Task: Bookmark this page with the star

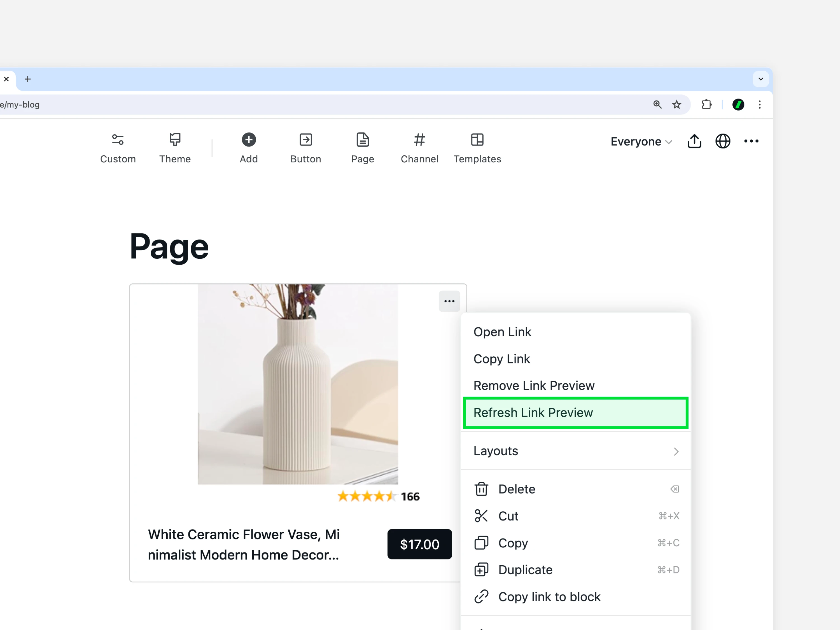Action: [676, 104]
